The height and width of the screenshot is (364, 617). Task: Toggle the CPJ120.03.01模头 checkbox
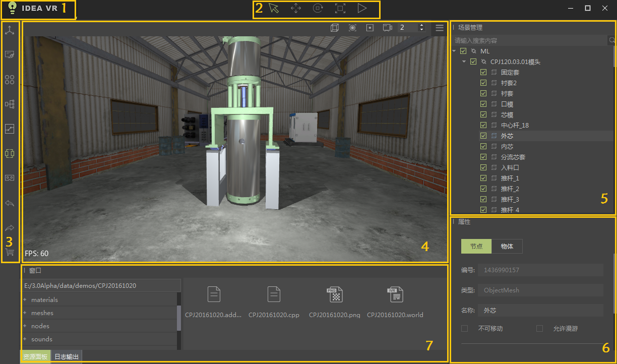(473, 62)
